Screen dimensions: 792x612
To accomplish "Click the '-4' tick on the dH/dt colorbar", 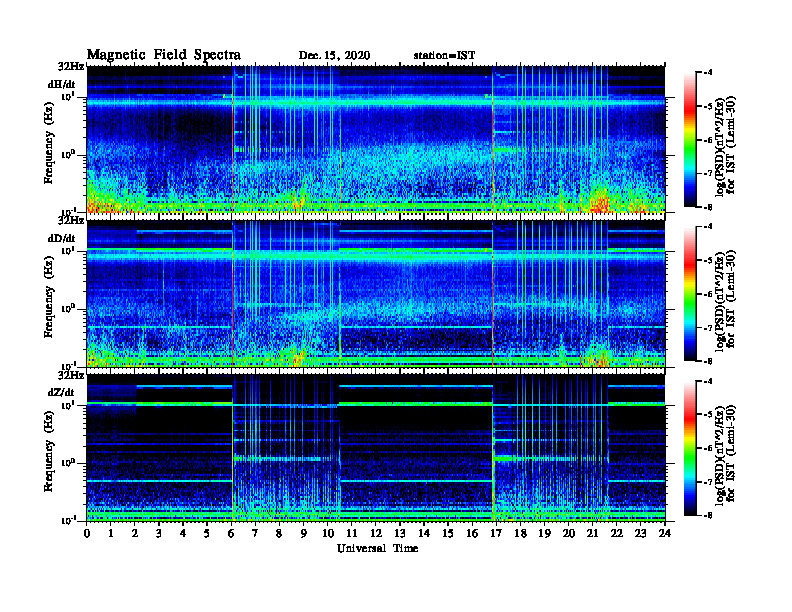I will 709,72.
